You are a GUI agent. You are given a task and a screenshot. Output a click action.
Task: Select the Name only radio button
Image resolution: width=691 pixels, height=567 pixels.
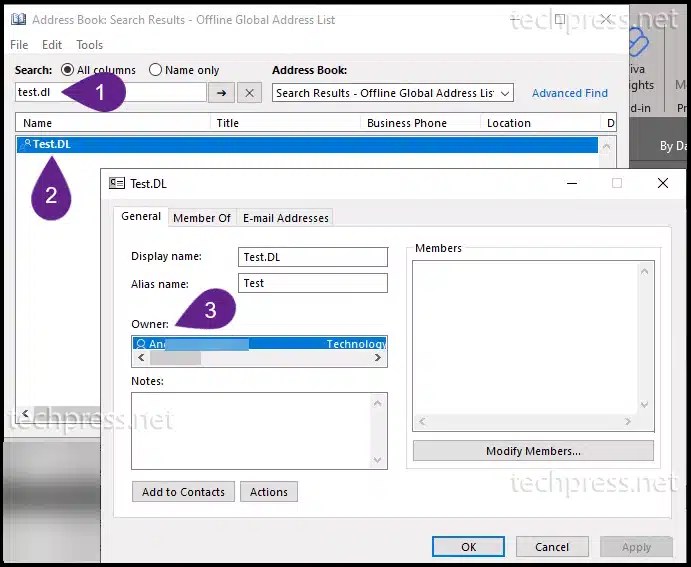(x=155, y=70)
